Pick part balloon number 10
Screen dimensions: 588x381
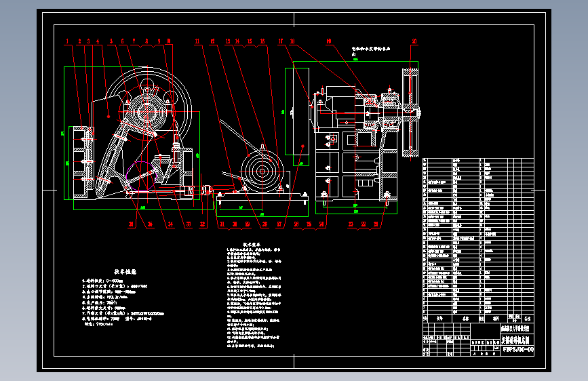tap(168, 41)
